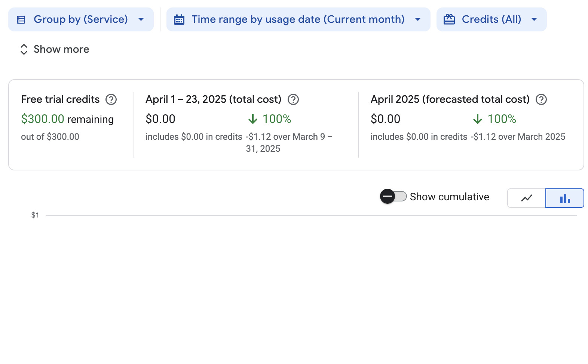Click the Credits (All) filter label
The height and width of the screenshot is (364, 588).
(x=491, y=19)
